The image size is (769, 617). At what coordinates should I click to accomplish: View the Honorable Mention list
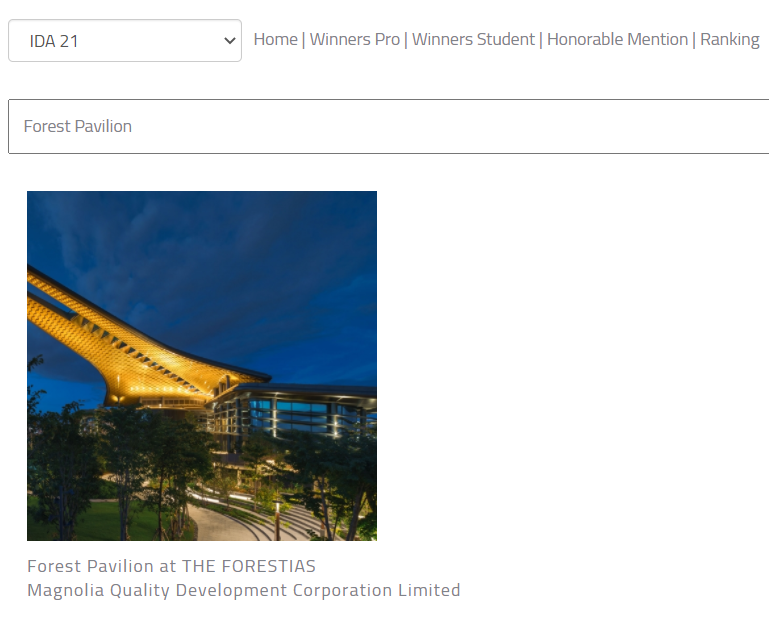tap(617, 39)
